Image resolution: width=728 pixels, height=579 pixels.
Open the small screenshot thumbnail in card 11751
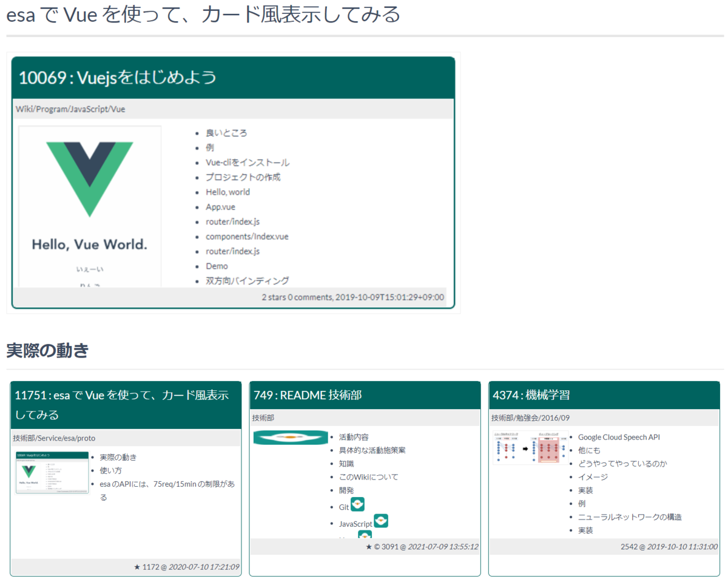(x=52, y=473)
